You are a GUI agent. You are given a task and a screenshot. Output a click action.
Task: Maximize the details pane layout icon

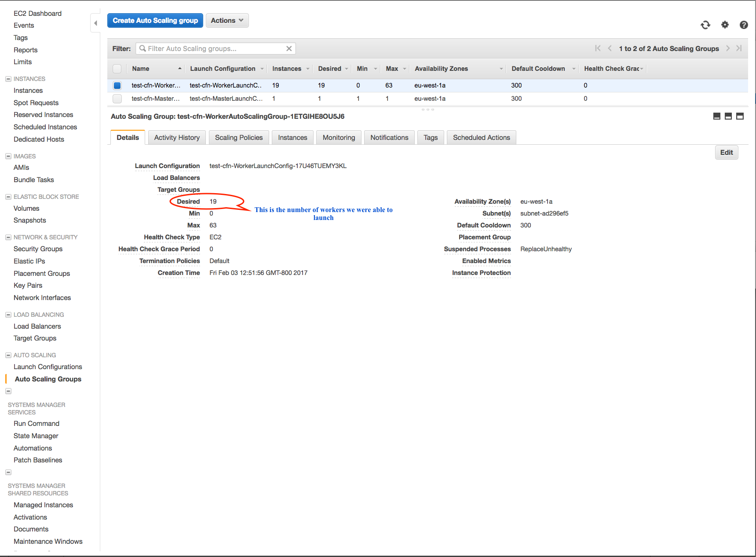740,116
